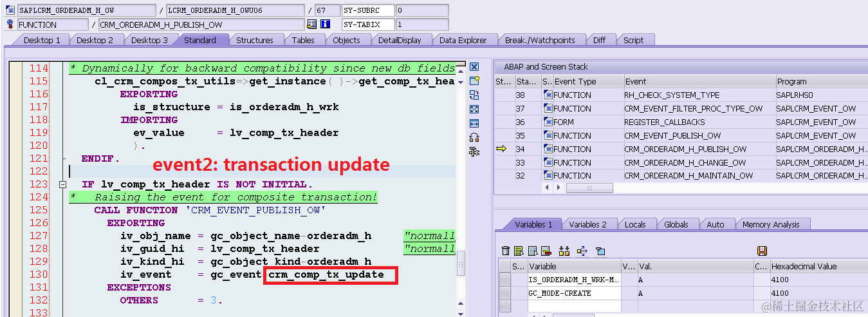Click the stack table left scroll arrow
The width and height of the screenshot is (868, 317).
tap(548, 187)
